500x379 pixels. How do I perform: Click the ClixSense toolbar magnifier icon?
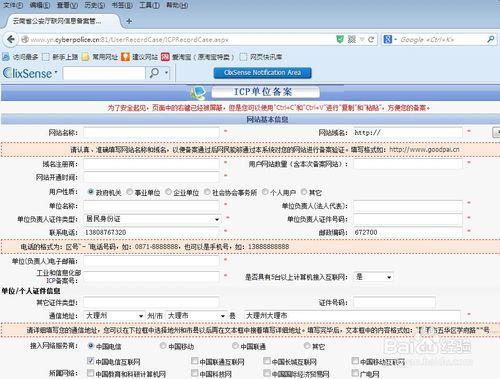click(x=154, y=73)
